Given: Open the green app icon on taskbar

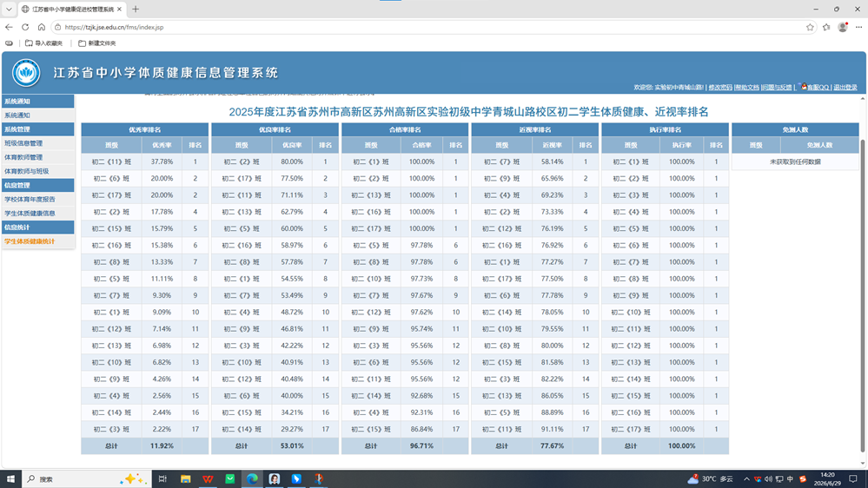Looking at the screenshot, I should pyautogui.click(x=229, y=479).
